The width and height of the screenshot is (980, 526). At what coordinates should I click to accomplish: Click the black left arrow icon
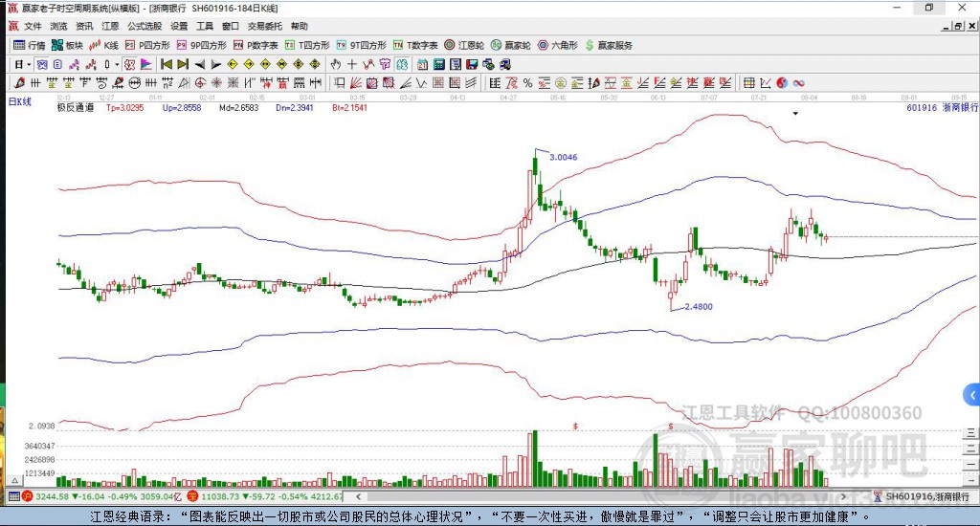[x=199, y=64]
